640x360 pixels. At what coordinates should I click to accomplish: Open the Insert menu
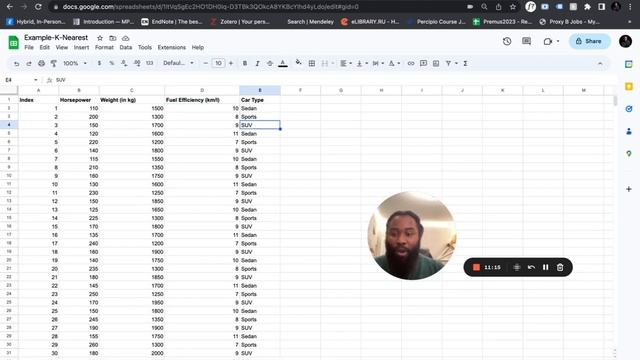(81, 47)
